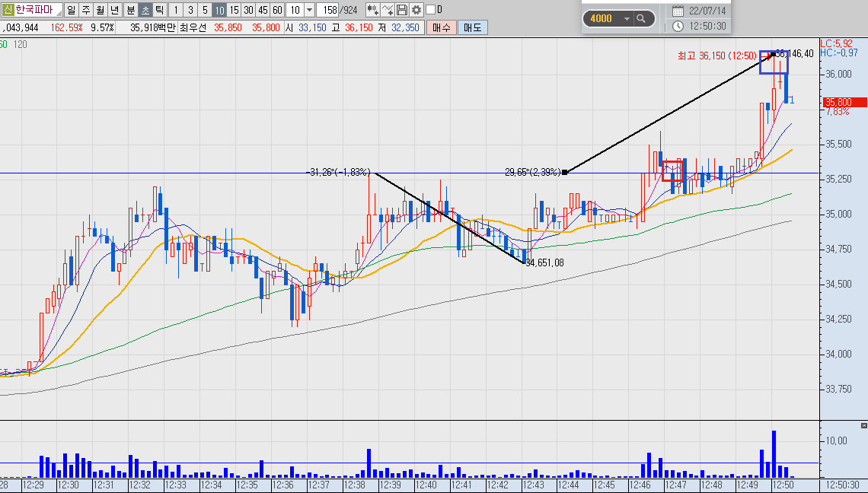The height and width of the screenshot is (493, 868).
Task: Click the 매도 sell button
Action: (x=473, y=27)
